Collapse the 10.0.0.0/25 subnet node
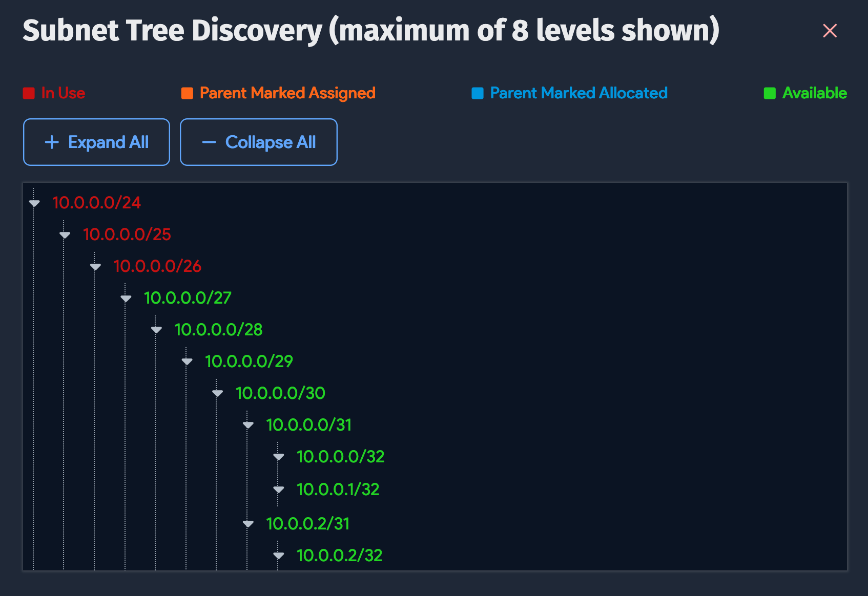 click(x=65, y=235)
